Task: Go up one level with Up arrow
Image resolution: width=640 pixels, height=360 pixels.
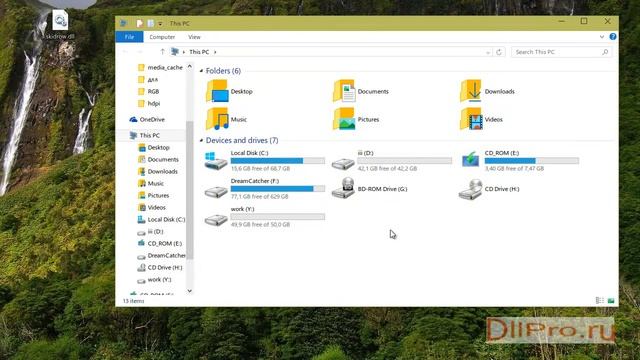Action: (162, 52)
